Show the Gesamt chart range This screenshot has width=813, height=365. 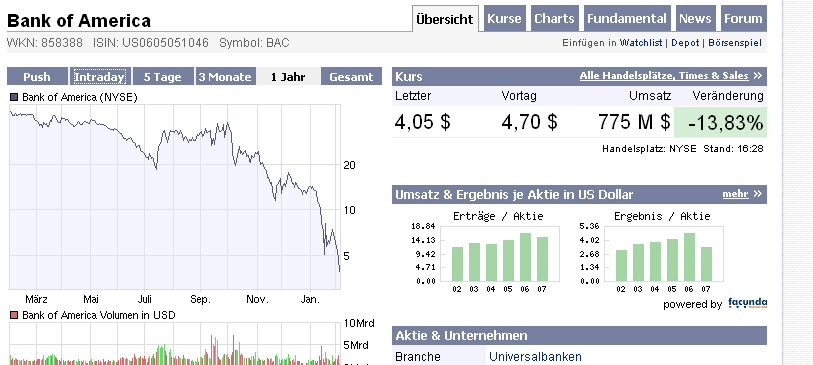pos(351,77)
